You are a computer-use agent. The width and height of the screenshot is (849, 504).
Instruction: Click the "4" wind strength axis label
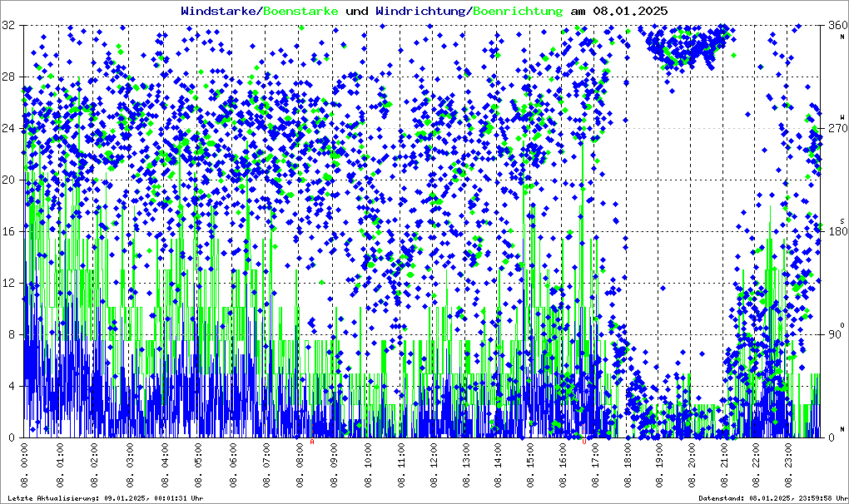[12, 386]
